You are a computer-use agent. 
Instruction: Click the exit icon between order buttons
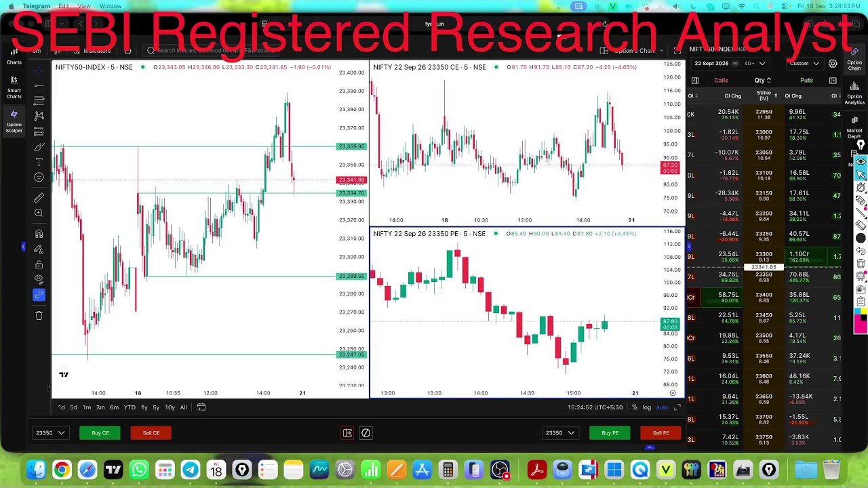(347, 433)
